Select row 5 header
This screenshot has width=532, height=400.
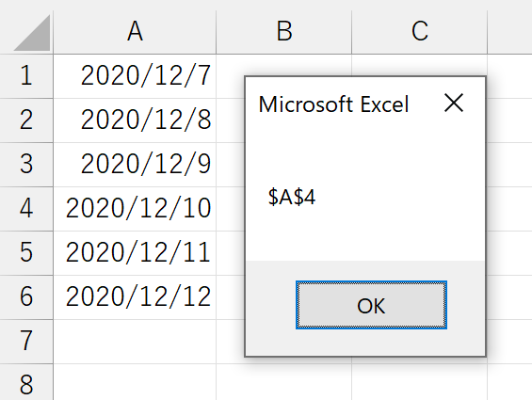coord(26,253)
